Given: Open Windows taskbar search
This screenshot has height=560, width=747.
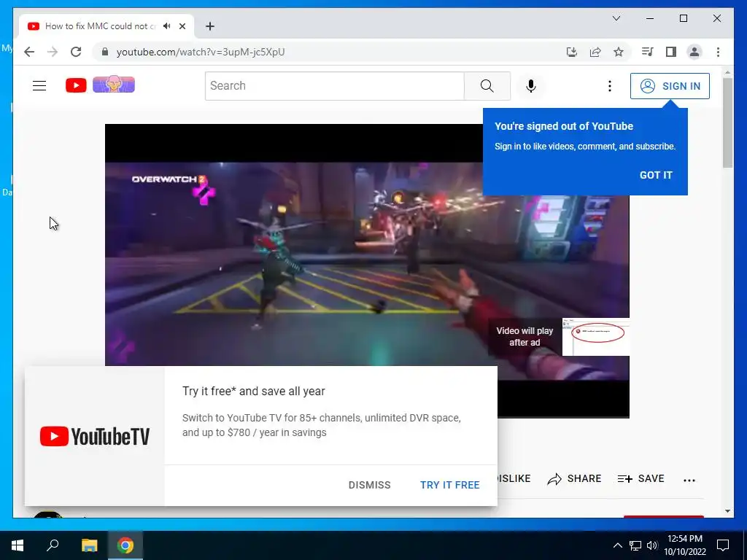Looking at the screenshot, I should pos(53,545).
